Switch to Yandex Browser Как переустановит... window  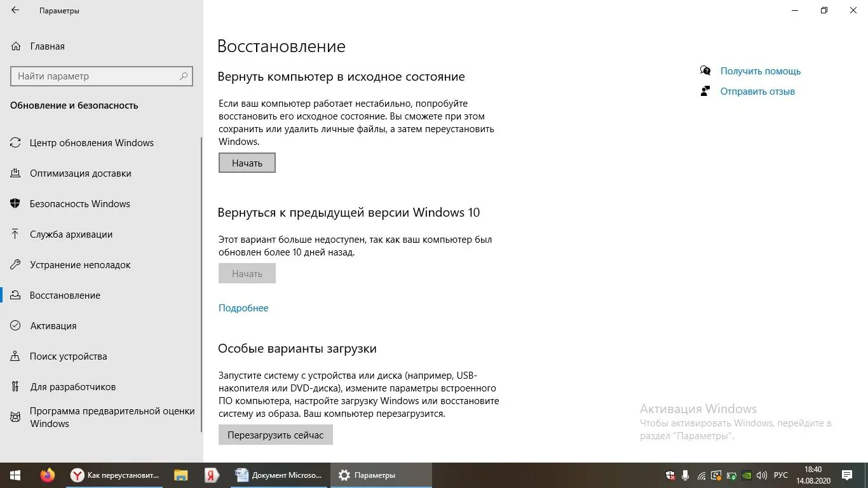116,475
